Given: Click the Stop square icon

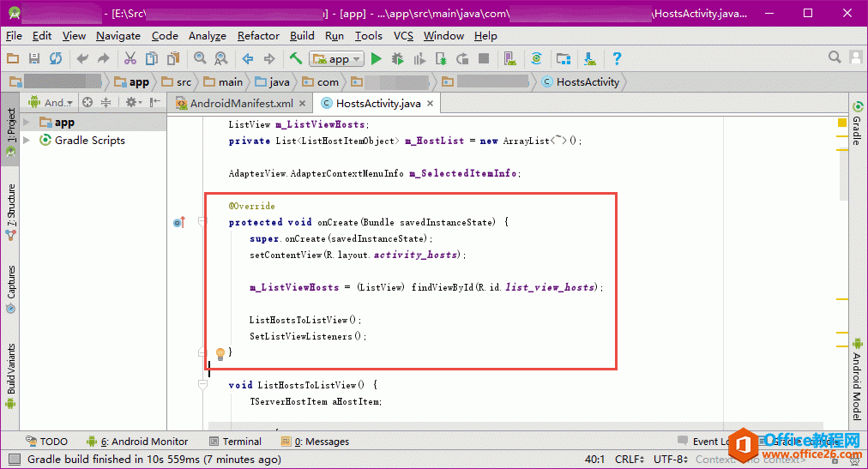Looking at the screenshot, I should [484, 59].
